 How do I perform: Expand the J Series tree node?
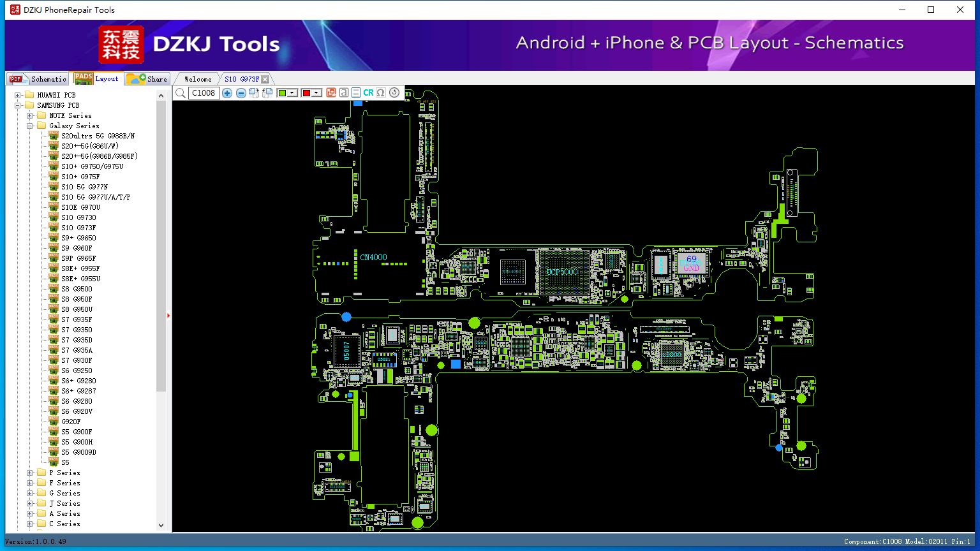[30, 503]
